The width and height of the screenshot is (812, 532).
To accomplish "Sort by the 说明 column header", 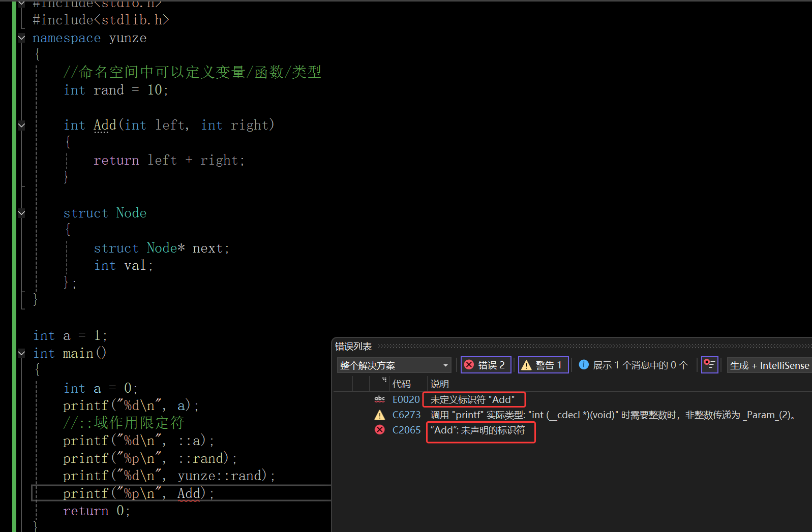I will [x=439, y=384].
